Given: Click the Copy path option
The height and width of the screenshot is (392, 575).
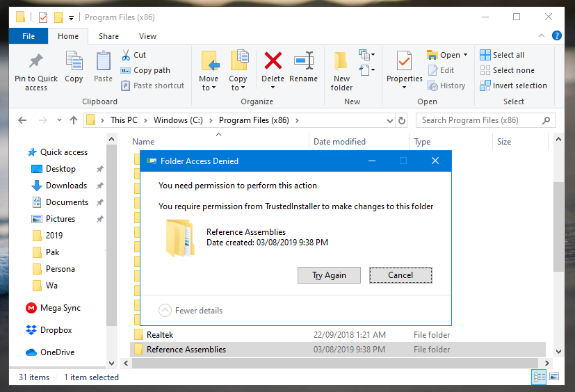Looking at the screenshot, I should [145, 70].
